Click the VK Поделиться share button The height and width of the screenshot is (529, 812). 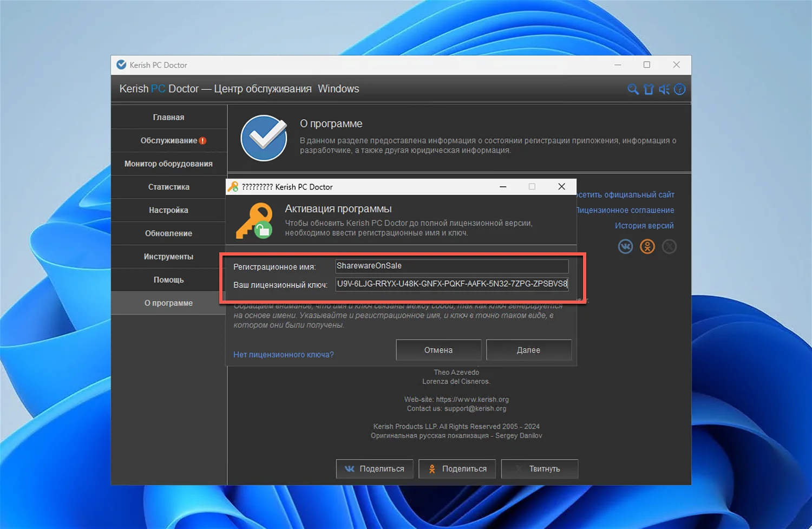(x=375, y=469)
